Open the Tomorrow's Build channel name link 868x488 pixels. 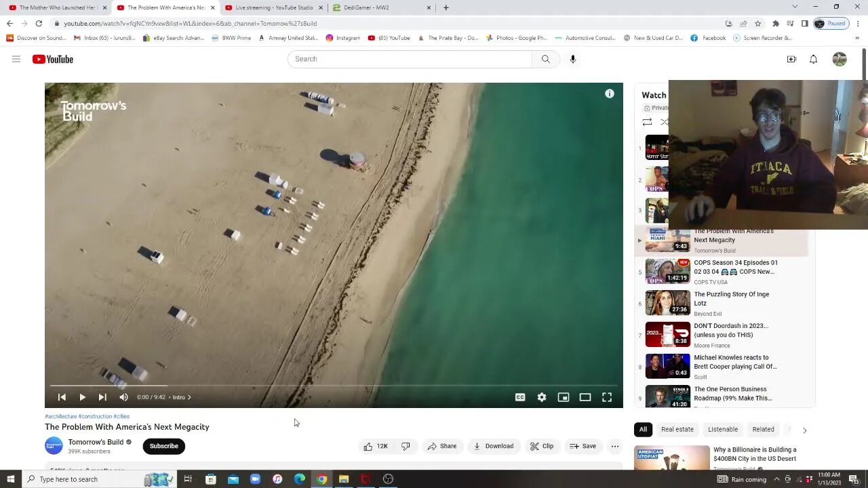pos(96,442)
